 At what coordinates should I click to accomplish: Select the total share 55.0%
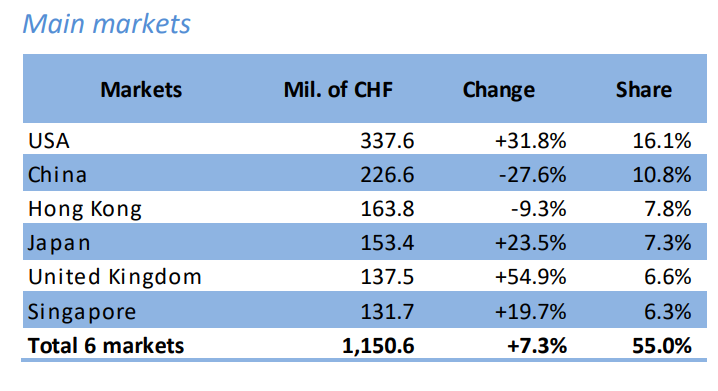pyautogui.click(x=662, y=346)
